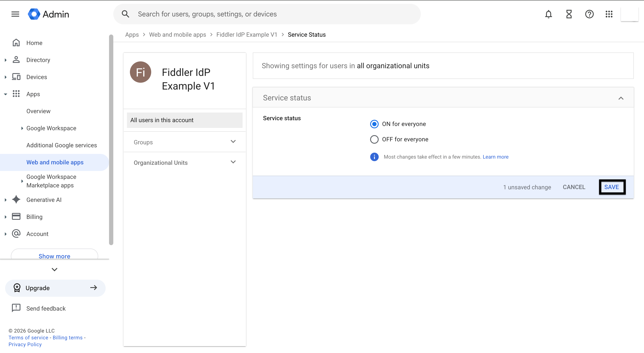Click the search magnifier icon
The height and width of the screenshot is (353, 644).
125,14
